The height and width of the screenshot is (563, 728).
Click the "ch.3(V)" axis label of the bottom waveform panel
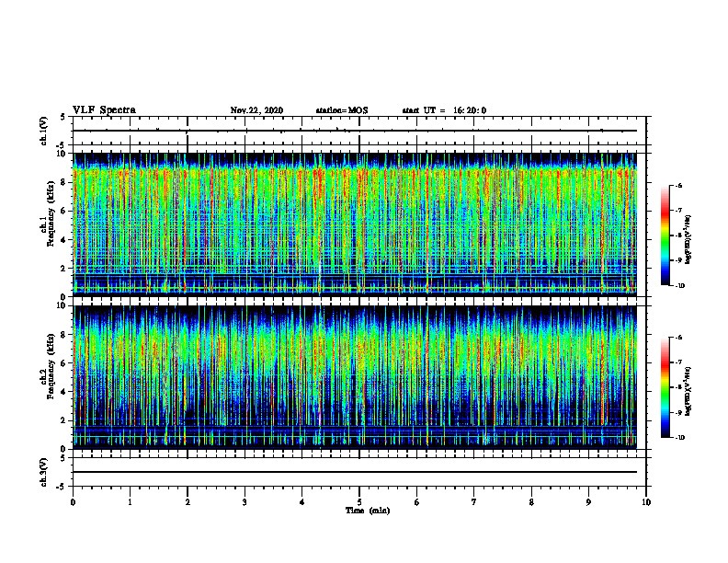pos(44,472)
